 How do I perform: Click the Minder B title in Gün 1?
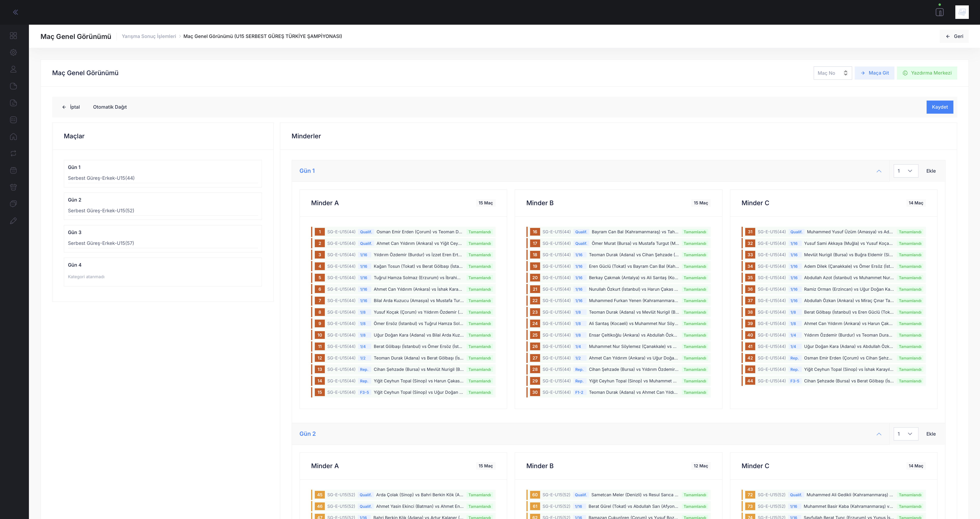click(x=540, y=203)
